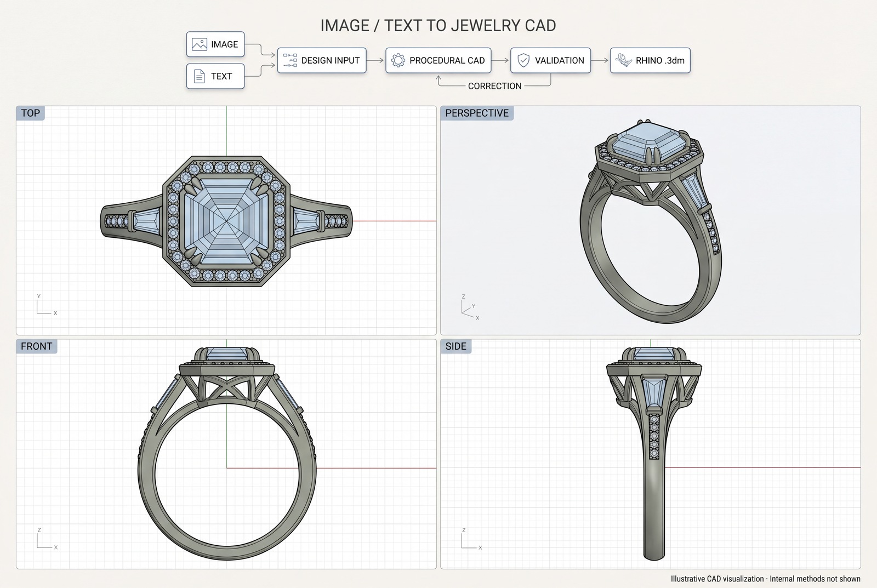Select the DESIGN INPUT stage
877x588 pixels.
point(322,60)
